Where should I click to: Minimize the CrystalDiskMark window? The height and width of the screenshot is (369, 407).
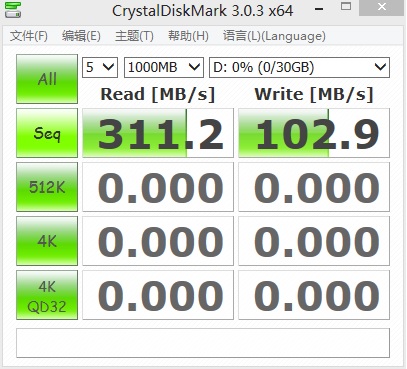click(319, 9)
